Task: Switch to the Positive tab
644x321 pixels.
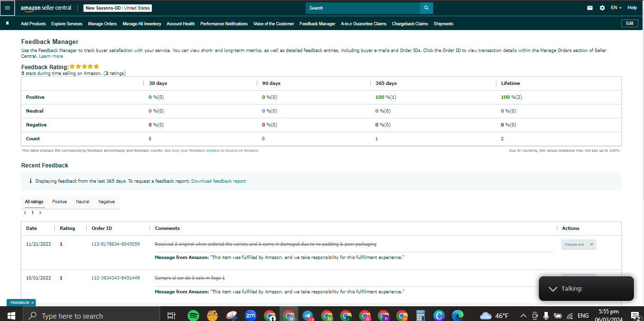Action: click(60, 202)
